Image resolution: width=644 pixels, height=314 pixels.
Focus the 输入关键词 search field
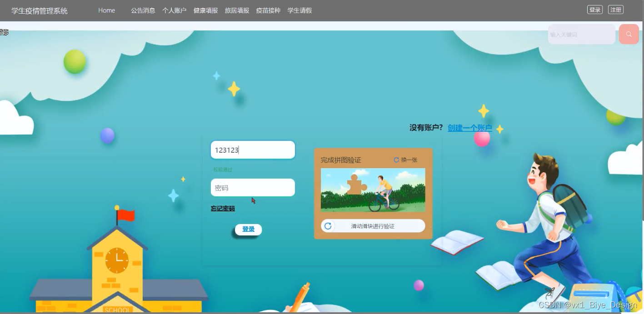(x=582, y=34)
